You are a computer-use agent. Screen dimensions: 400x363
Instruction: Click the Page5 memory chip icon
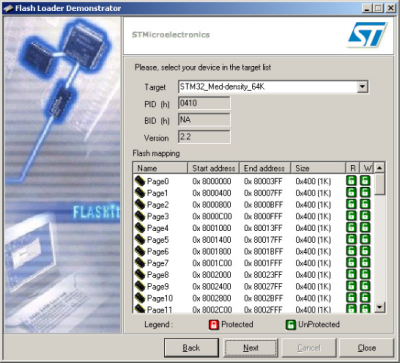point(140,239)
